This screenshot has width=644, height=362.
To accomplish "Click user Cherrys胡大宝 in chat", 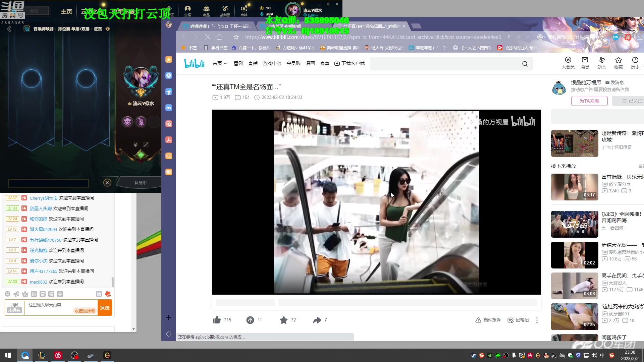I will [44, 198].
